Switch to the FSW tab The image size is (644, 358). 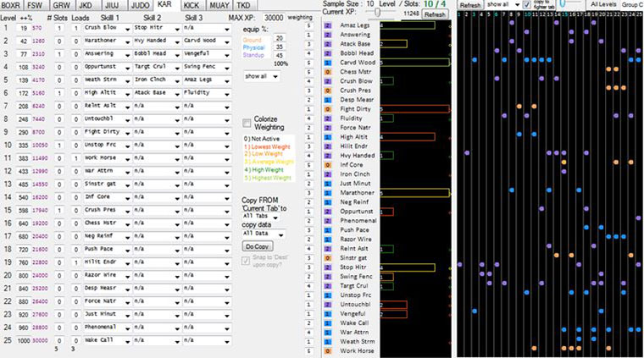[x=36, y=5]
